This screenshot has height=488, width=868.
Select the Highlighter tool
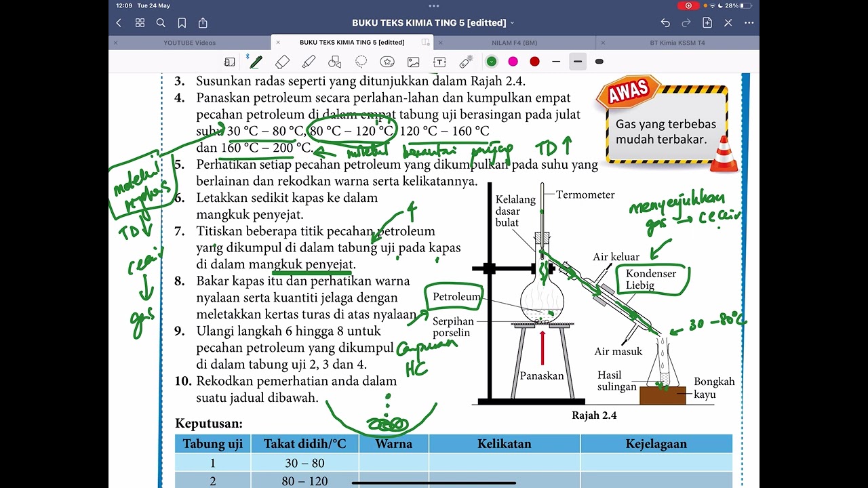point(309,62)
